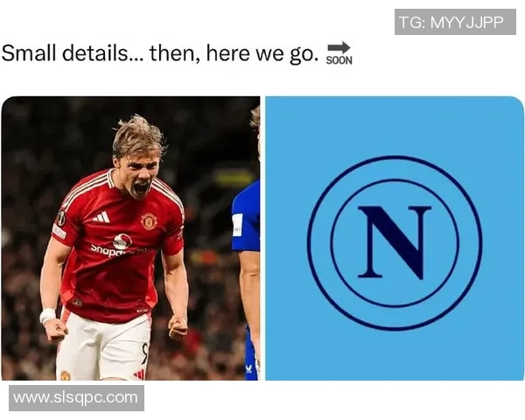Click the number 9 on the shorts

[144, 353]
